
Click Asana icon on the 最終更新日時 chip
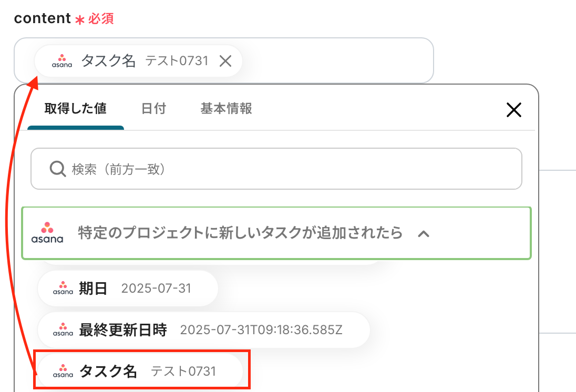coord(63,330)
